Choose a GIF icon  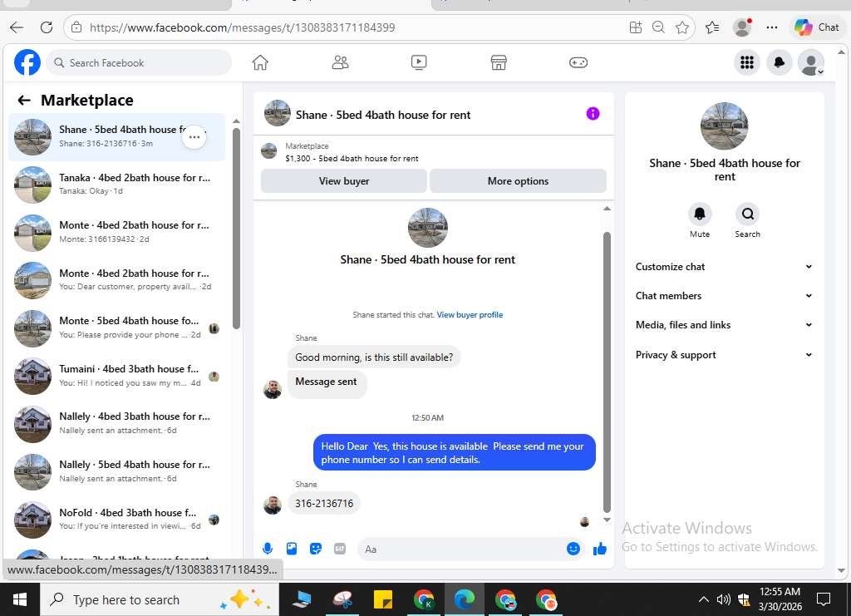coord(340,549)
